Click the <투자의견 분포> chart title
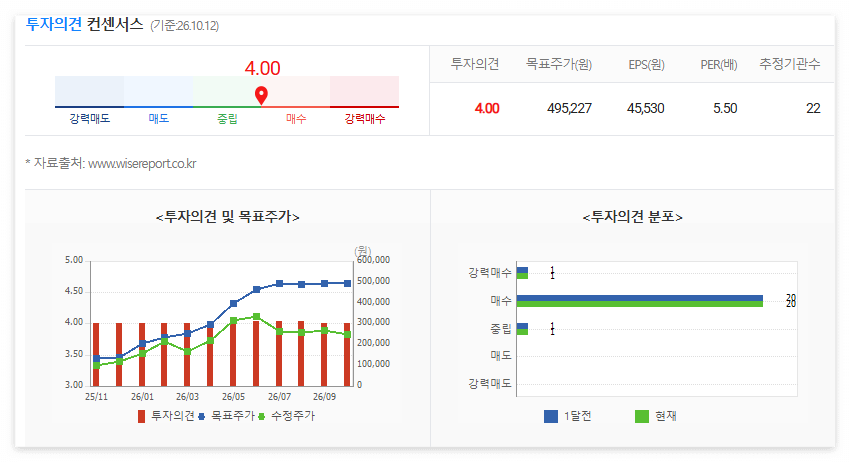 pos(633,217)
